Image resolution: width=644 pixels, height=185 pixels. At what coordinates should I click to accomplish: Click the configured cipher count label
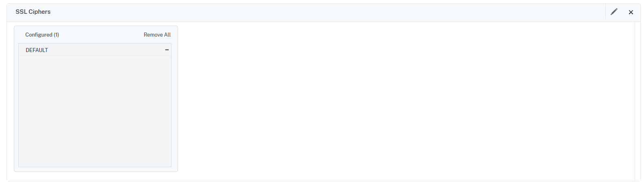[42, 35]
